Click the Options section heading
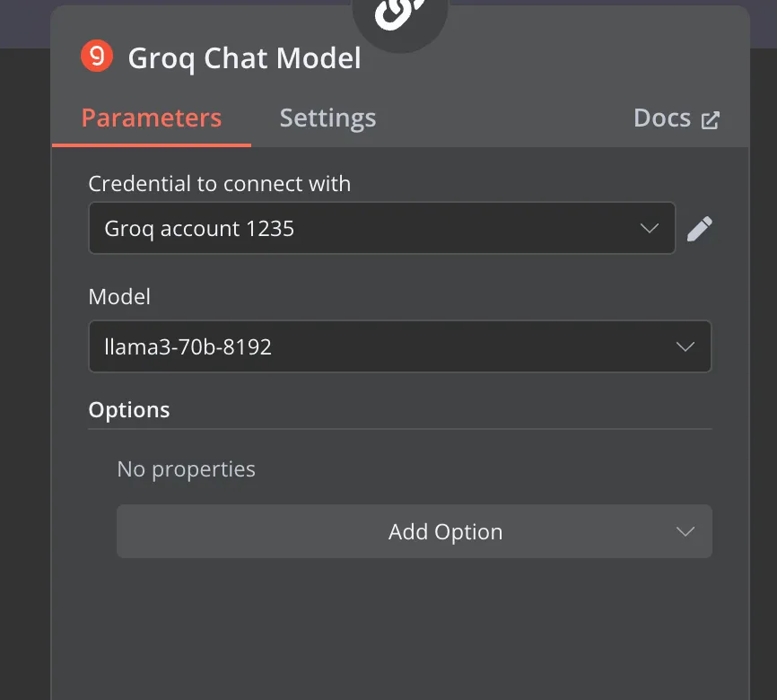This screenshot has height=700, width=777. coord(129,410)
